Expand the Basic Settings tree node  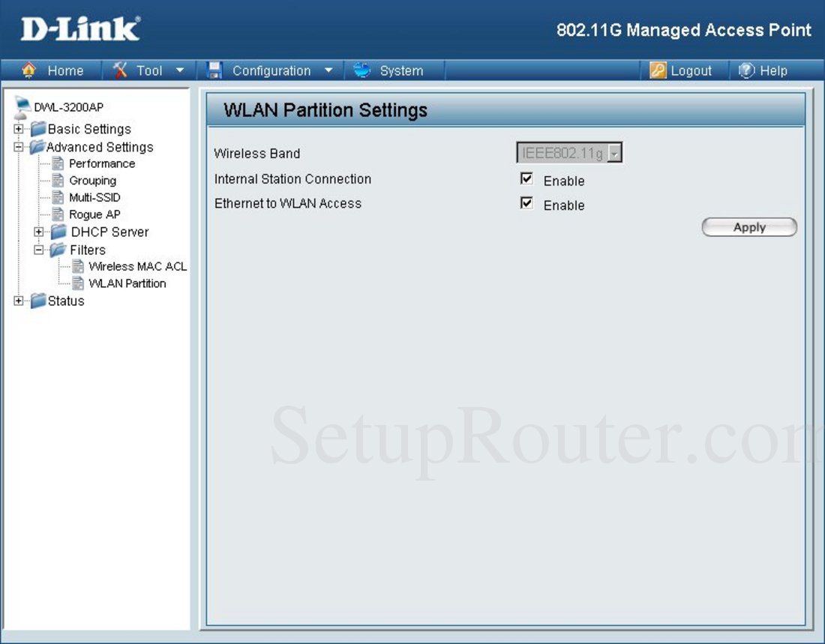click(x=18, y=129)
